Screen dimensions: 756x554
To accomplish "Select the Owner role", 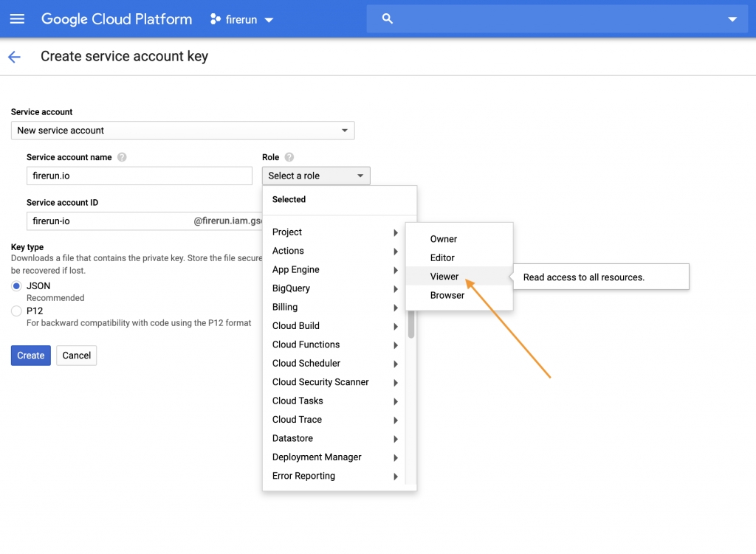I will [x=459, y=239].
